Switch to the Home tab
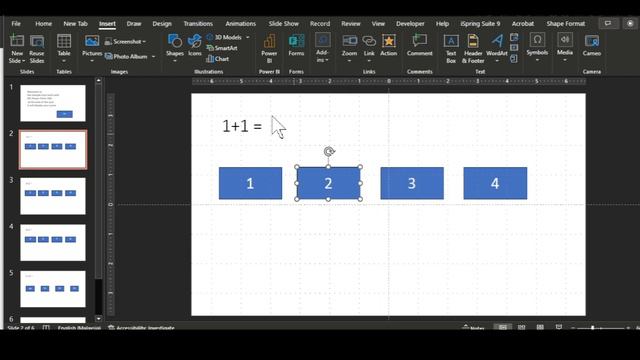The height and width of the screenshot is (360, 640). pos(43,24)
